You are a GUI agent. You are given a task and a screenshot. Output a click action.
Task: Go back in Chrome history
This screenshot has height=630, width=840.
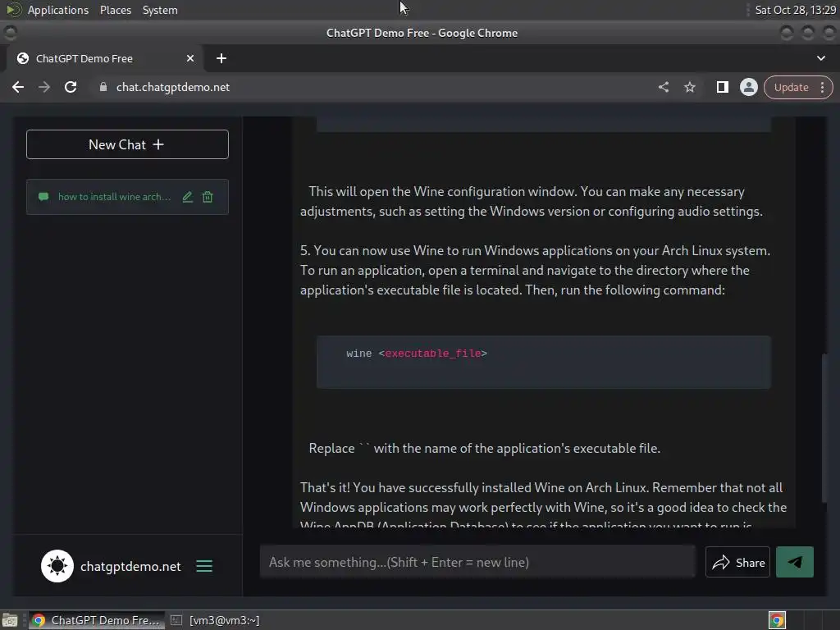pyautogui.click(x=18, y=87)
